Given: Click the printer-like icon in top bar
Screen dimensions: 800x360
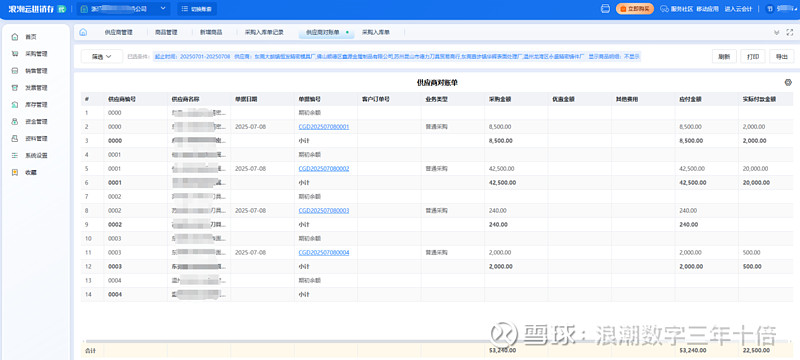Looking at the screenshot, I should pos(606,9).
